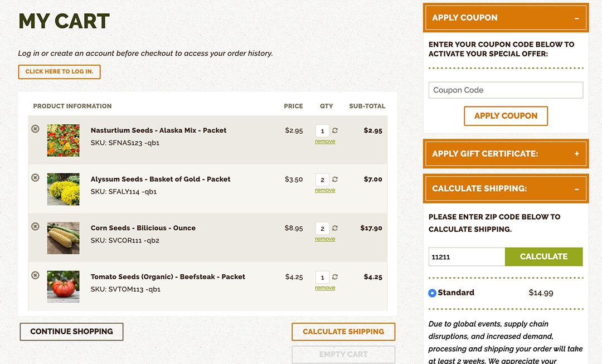Viewport: 602px width, 364px height.
Task: Click the circular remove icon beside Tomato Seeds
Action: tap(35, 275)
